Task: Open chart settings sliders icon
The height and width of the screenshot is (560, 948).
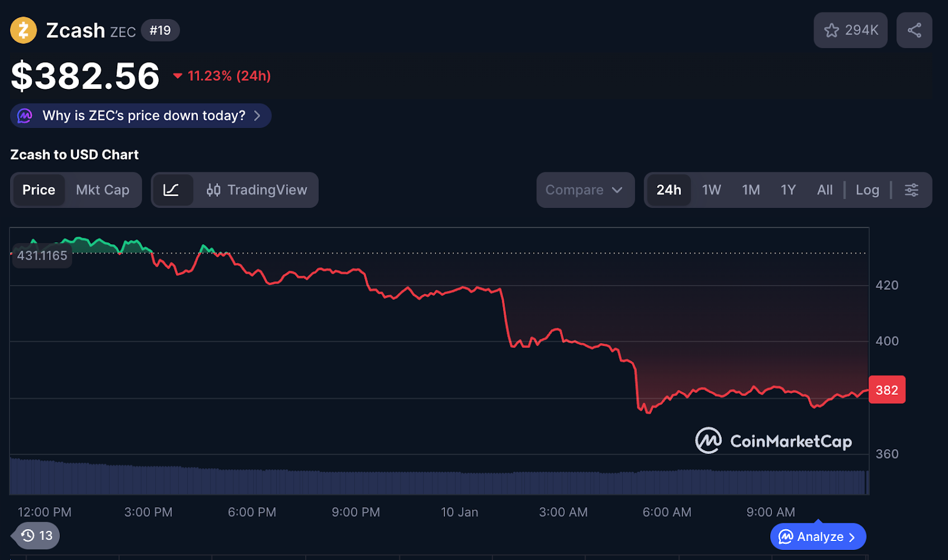Action: coord(911,190)
